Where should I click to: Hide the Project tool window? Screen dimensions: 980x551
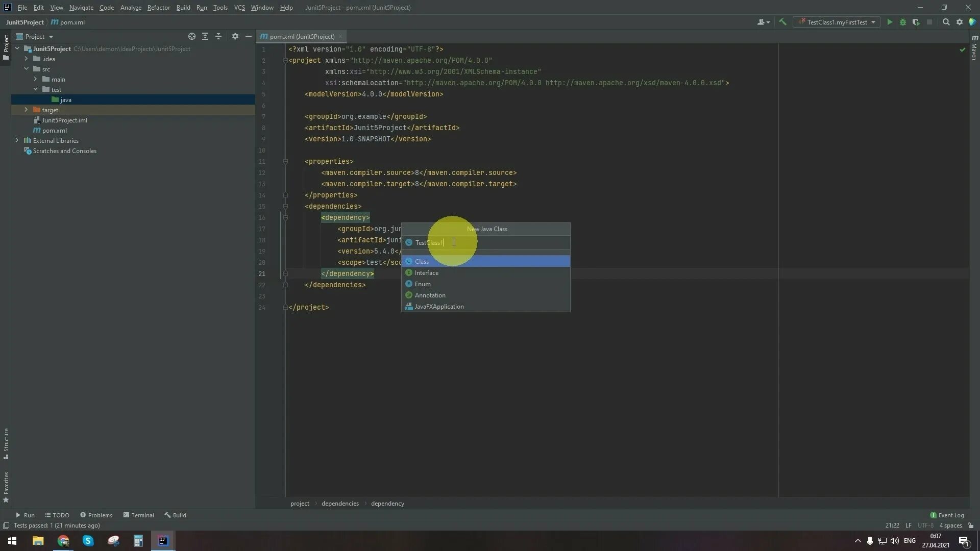coord(248,36)
